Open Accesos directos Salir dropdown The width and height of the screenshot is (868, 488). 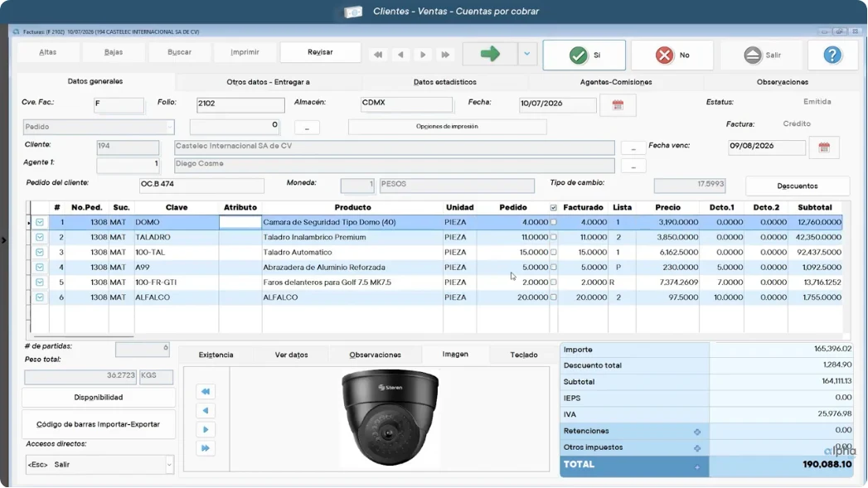click(169, 465)
